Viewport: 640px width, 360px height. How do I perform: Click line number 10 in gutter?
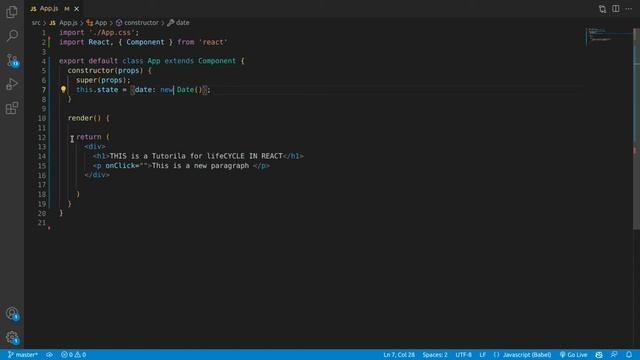(x=42, y=118)
